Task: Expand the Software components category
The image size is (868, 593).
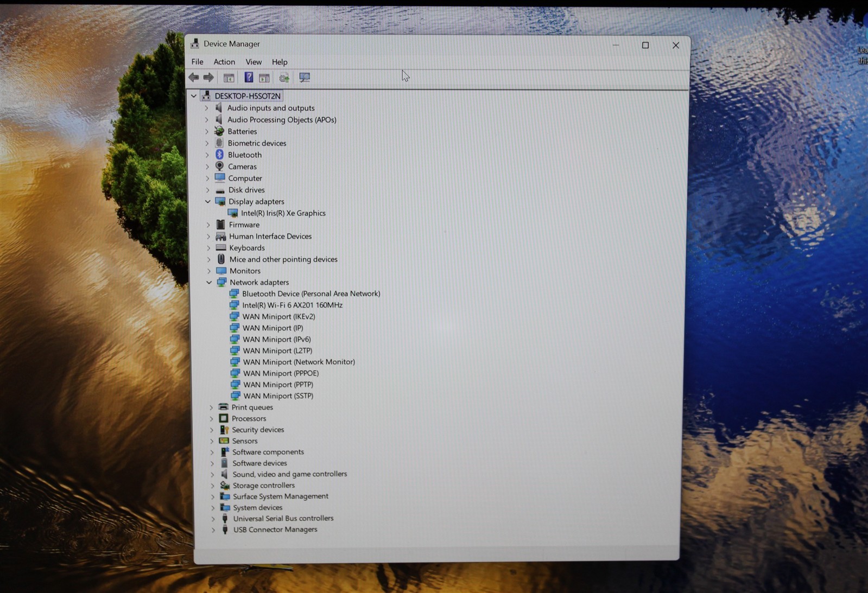Action: [x=212, y=452]
